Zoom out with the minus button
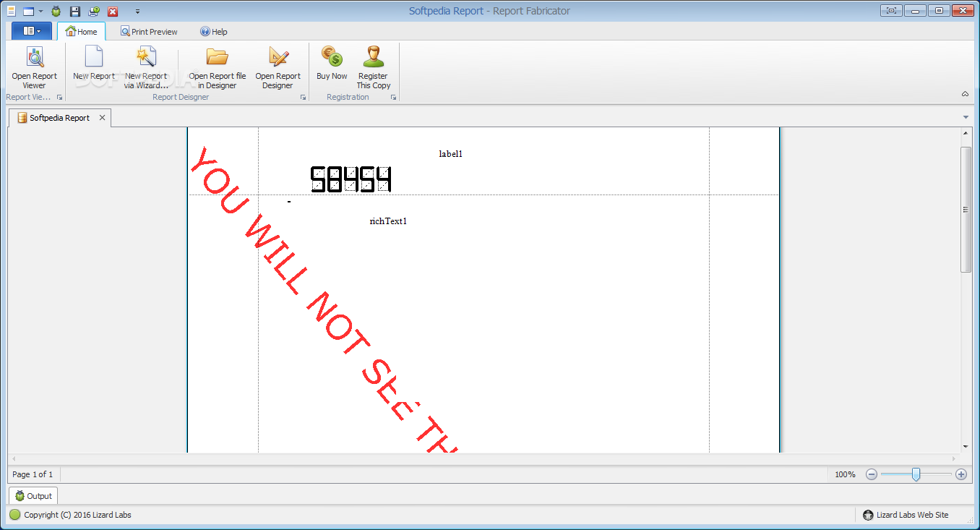The height and width of the screenshot is (530, 980). click(x=872, y=474)
